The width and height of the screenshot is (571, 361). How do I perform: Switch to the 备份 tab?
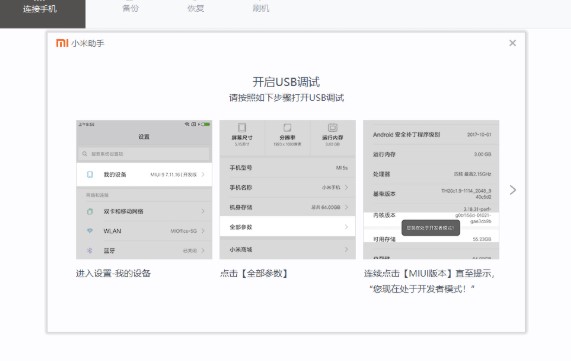pos(130,8)
